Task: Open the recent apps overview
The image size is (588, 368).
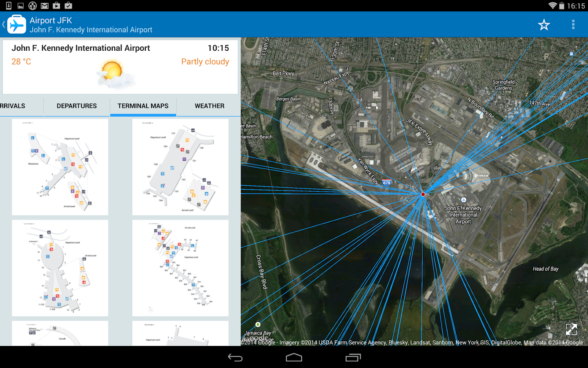Action: click(x=353, y=358)
